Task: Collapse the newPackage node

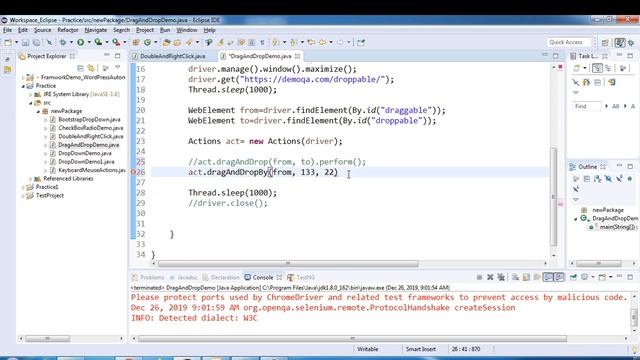Action: pyautogui.click(x=38, y=111)
